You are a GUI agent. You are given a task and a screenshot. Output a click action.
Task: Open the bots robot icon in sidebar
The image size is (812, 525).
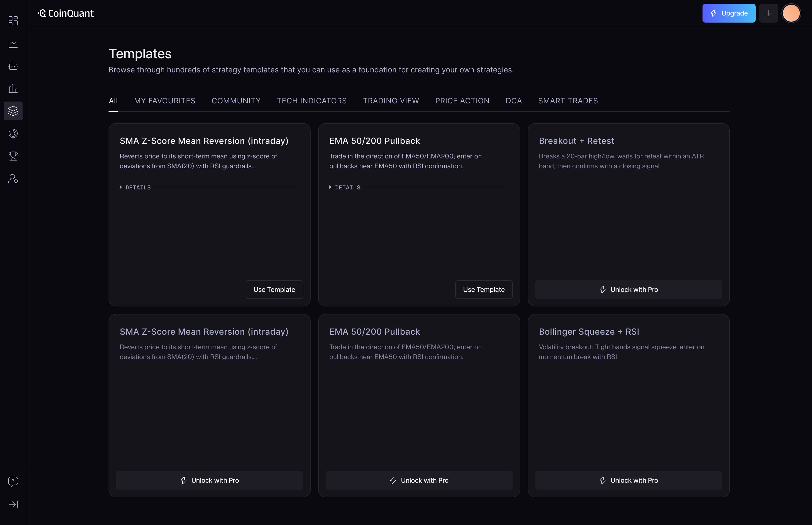coord(13,66)
